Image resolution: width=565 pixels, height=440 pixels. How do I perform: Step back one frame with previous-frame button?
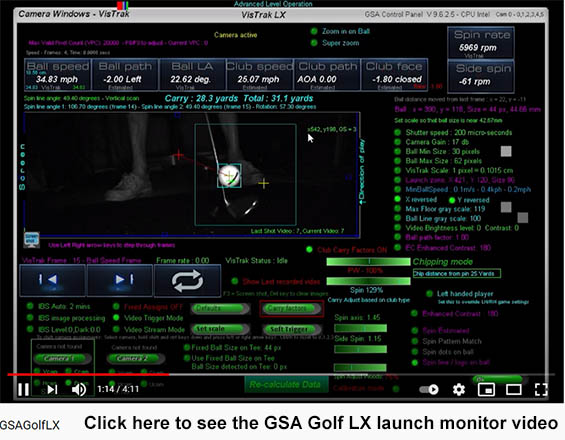[x=53, y=280]
